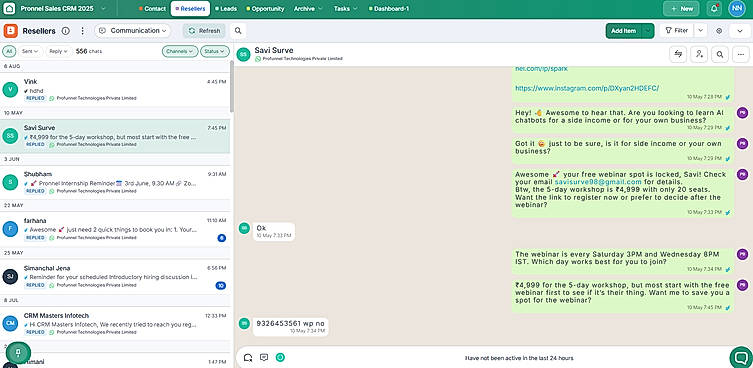Click the savisurve98@gmail.com email link
Screen dimensions: 753x368
[598, 182]
